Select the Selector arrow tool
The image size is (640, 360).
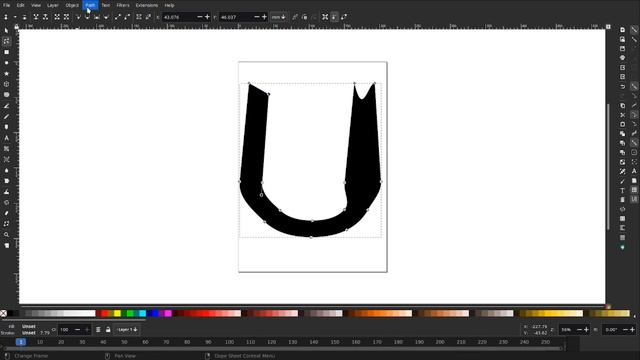[x=6, y=31]
